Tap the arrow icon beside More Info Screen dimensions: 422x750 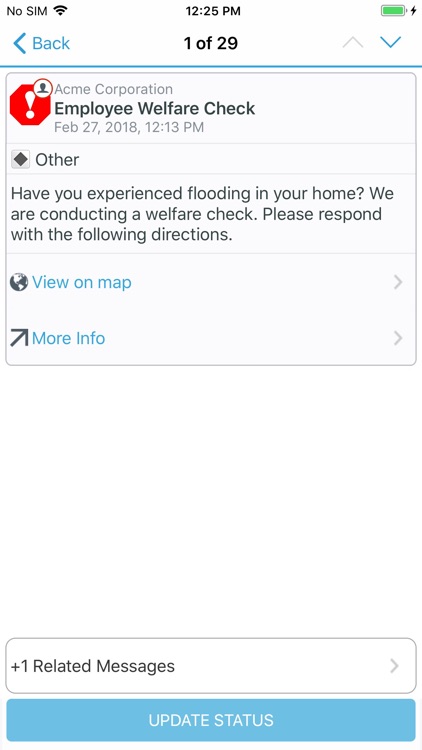(x=19, y=338)
